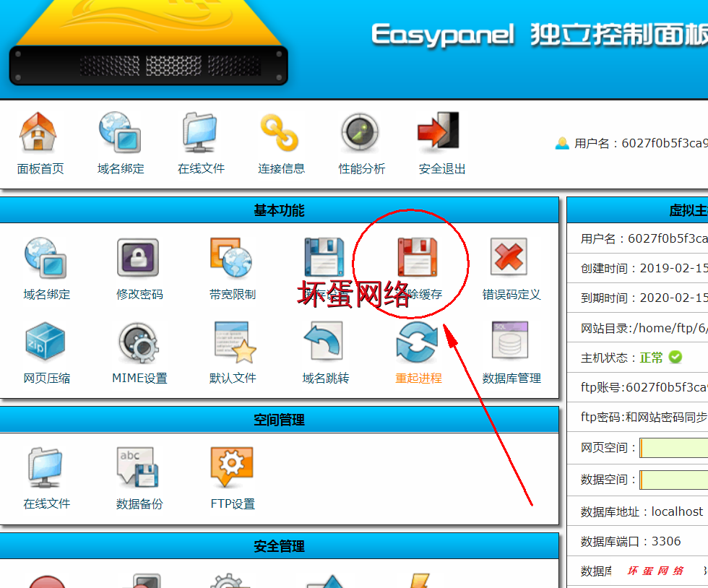Click the MIME设置 text label
Image resolution: width=708 pixels, height=588 pixels.
[139, 379]
